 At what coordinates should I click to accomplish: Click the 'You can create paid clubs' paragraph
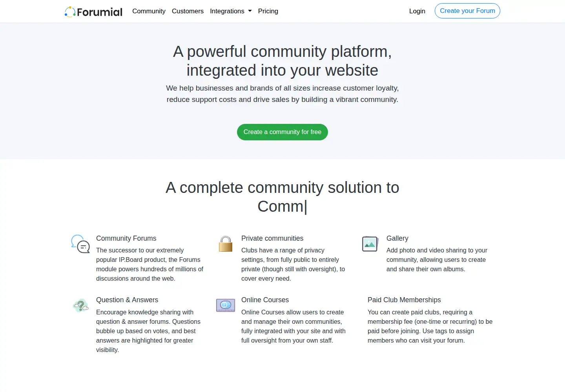(x=430, y=327)
